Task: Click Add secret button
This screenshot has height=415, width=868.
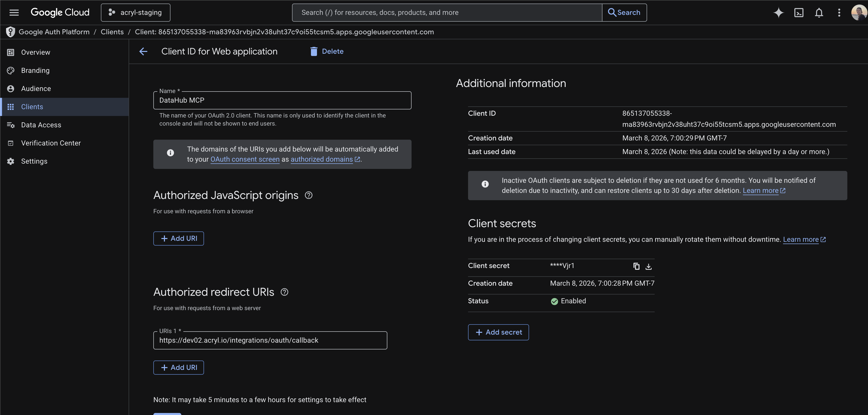Action: click(x=498, y=332)
